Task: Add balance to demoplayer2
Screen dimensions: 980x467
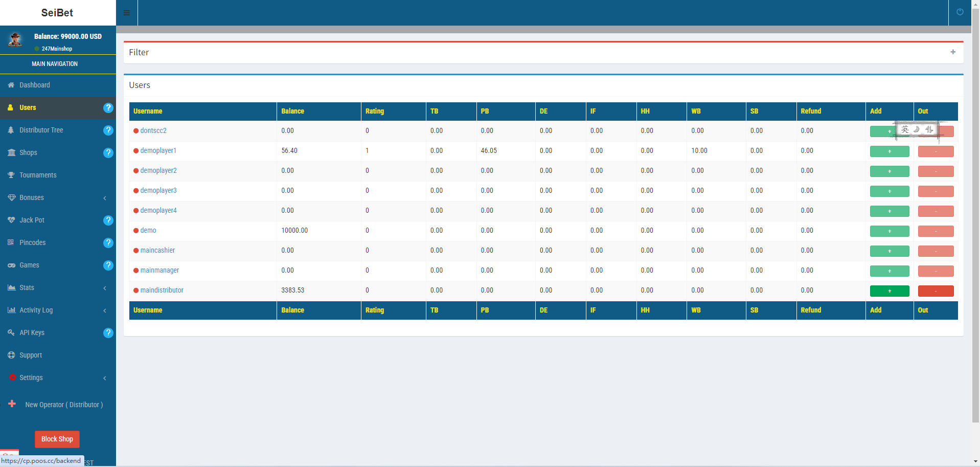Action: [890, 171]
